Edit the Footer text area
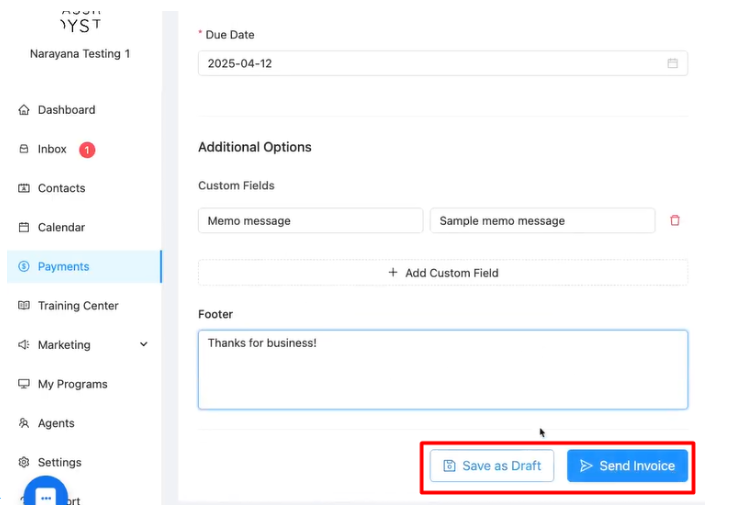 442,370
